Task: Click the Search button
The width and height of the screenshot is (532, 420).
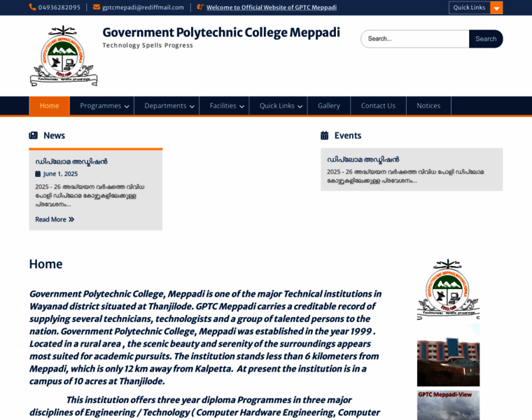Action: pos(486,38)
